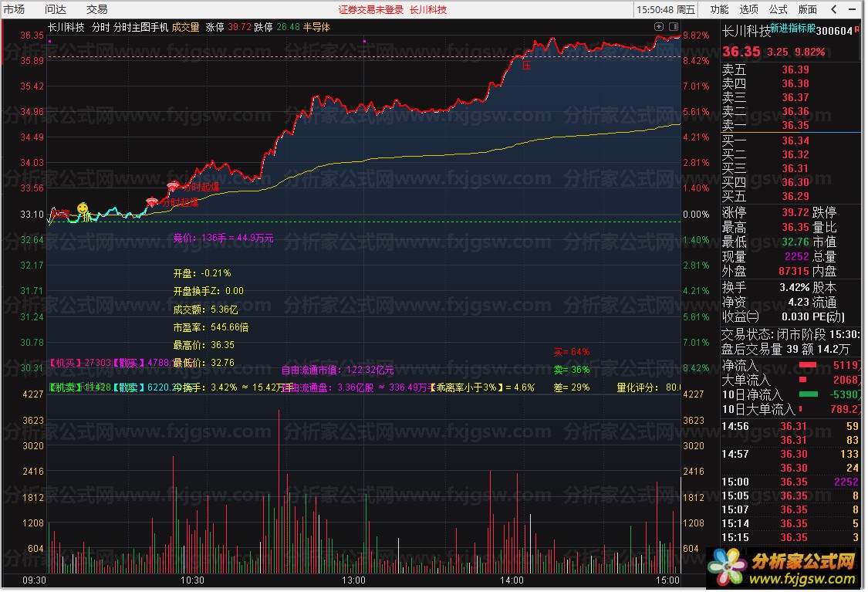The width and height of the screenshot is (868, 592).
Task: Click the 卖= 36% indicator text
Action: [x=571, y=370]
